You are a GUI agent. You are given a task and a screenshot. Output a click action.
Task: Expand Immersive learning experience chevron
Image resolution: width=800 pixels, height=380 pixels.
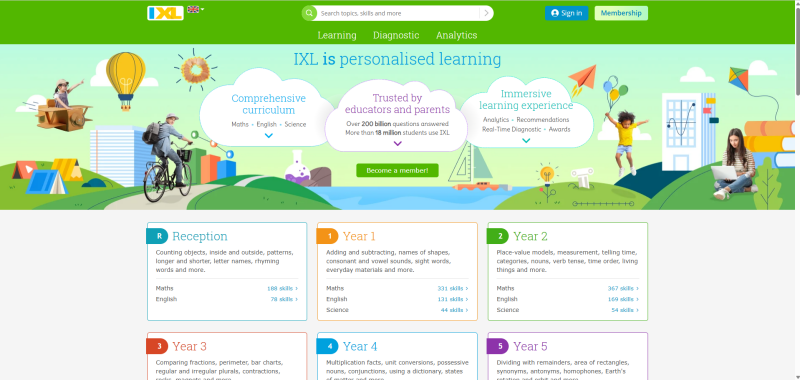click(526, 141)
